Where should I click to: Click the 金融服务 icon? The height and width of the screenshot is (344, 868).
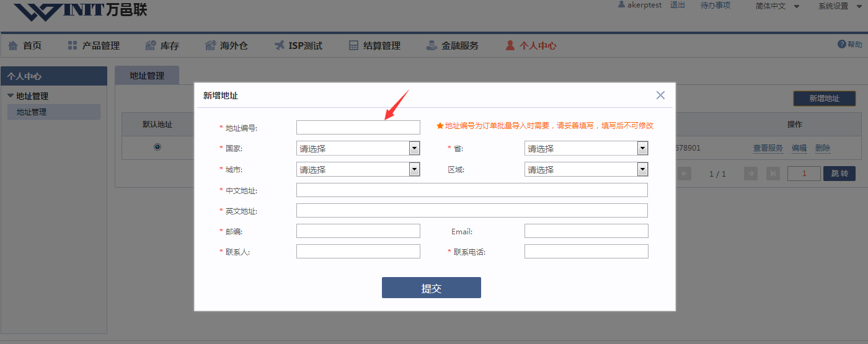(432, 45)
